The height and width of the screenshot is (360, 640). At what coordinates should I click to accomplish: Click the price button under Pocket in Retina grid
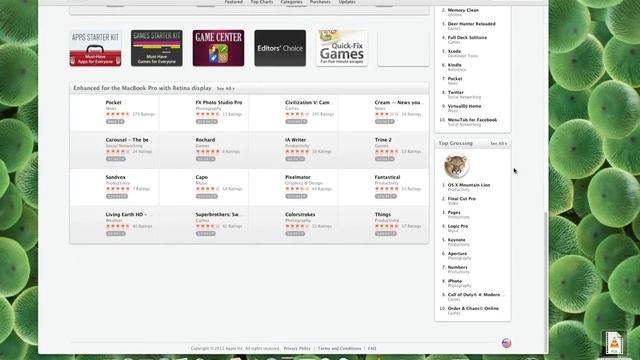[115, 122]
